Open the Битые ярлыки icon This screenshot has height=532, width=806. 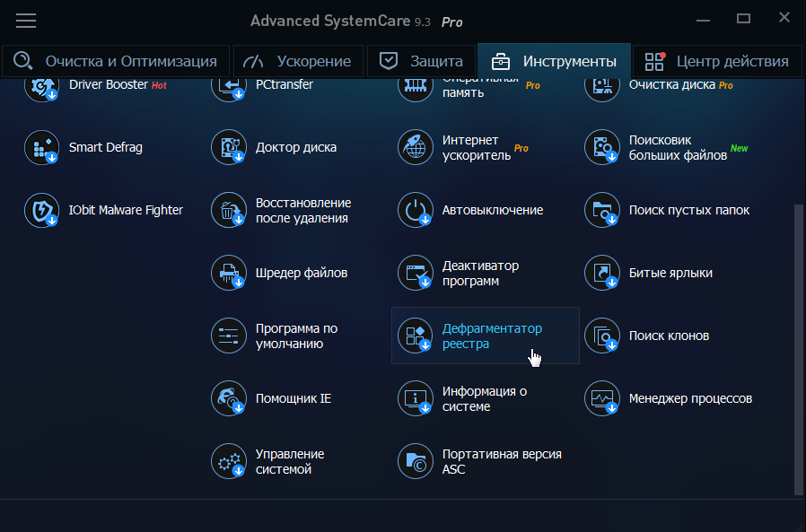[x=601, y=273]
